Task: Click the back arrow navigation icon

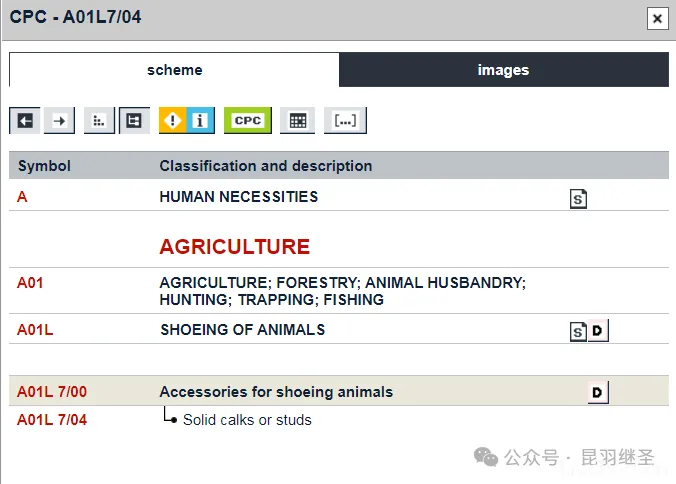Action: (x=25, y=121)
